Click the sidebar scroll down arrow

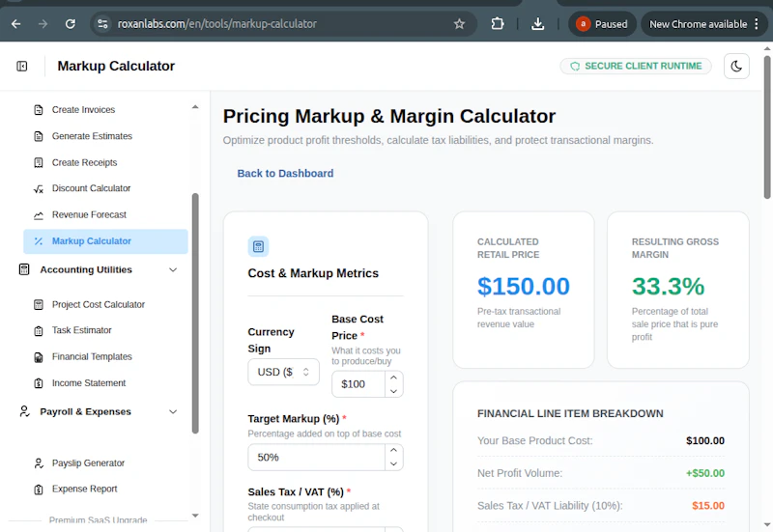tap(195, 516)
